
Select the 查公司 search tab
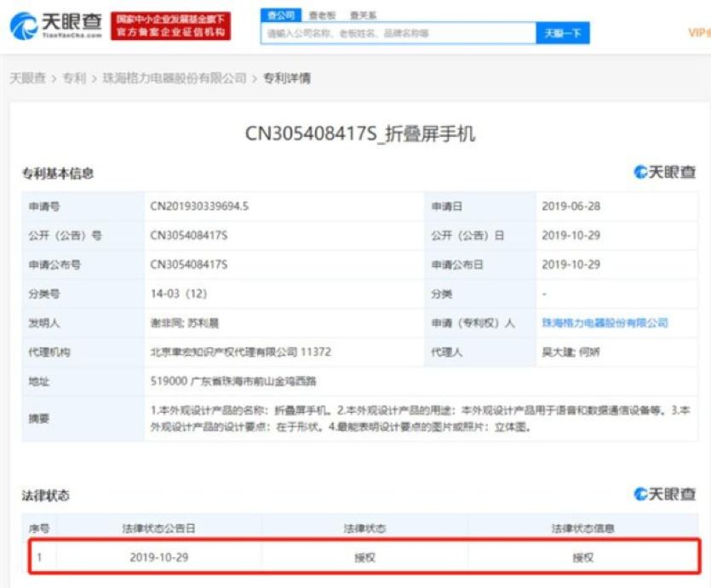click(x=281, y=15)
